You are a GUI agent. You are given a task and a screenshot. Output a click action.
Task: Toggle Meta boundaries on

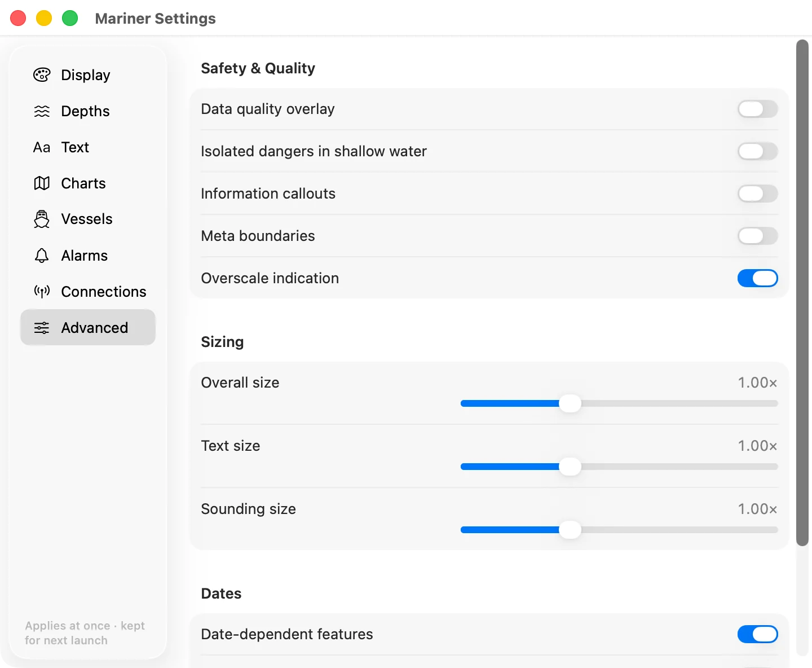click(758, 236)
